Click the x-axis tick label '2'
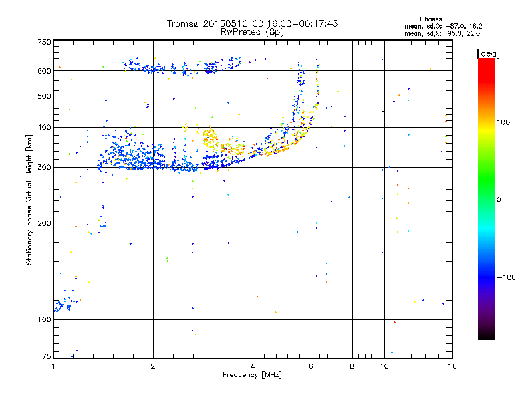This screenshot has height=399, width=532. (153, 366)
